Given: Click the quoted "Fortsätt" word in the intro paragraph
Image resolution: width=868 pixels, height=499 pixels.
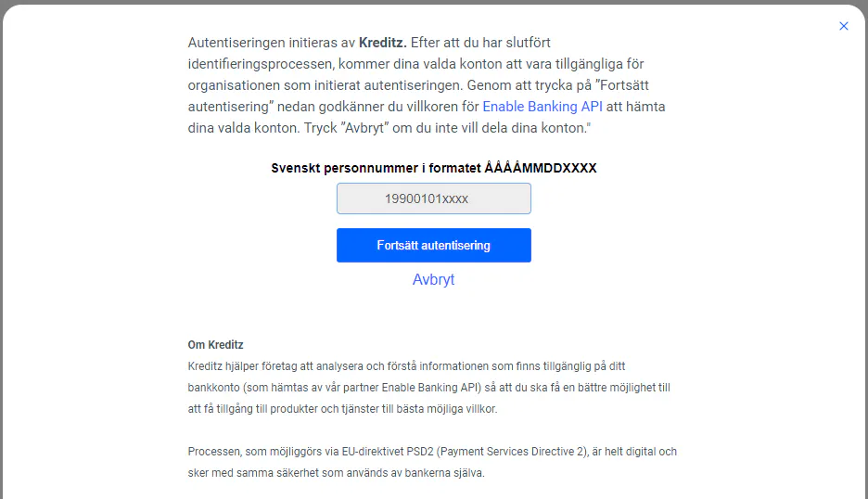Looking at the screenshot, I should [622, 85].
